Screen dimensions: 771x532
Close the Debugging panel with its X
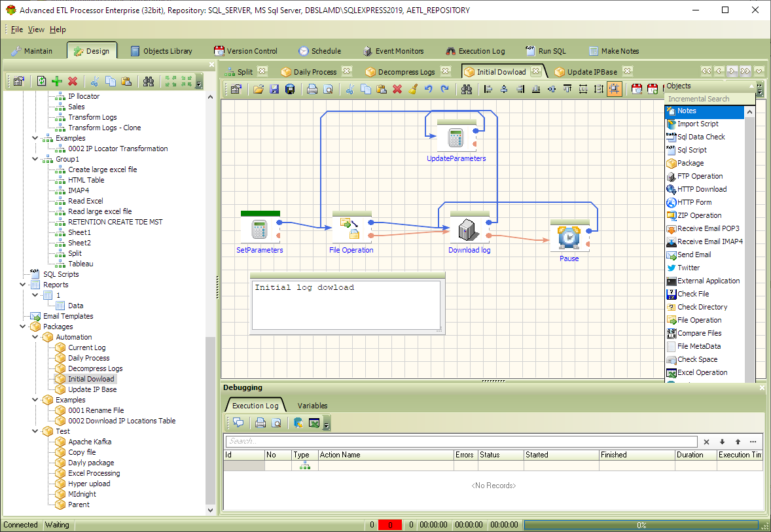(762, 387)
